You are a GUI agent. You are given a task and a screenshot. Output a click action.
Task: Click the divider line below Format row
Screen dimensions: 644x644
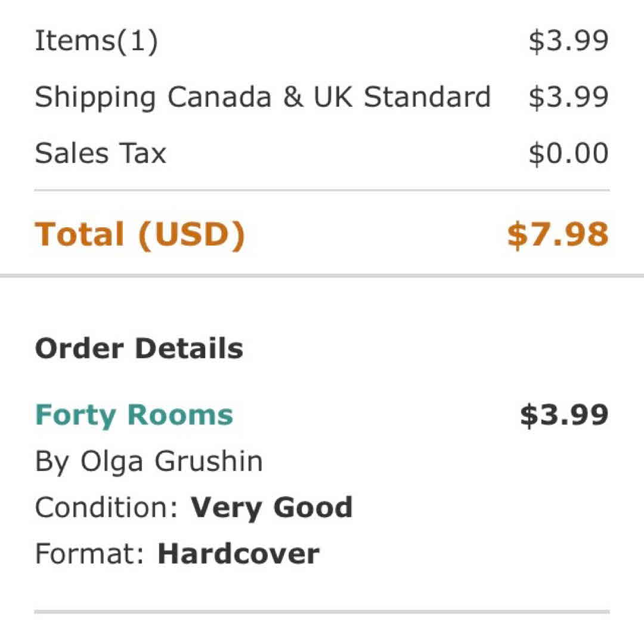[x=322, y=611]
